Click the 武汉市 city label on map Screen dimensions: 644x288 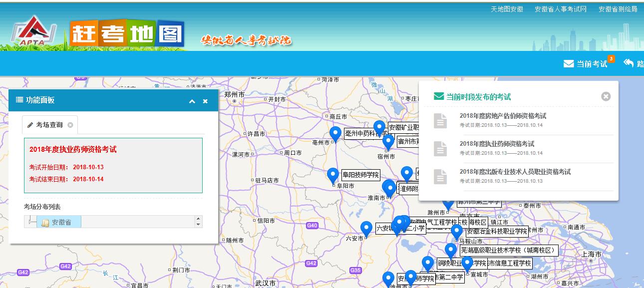point(266,284)
